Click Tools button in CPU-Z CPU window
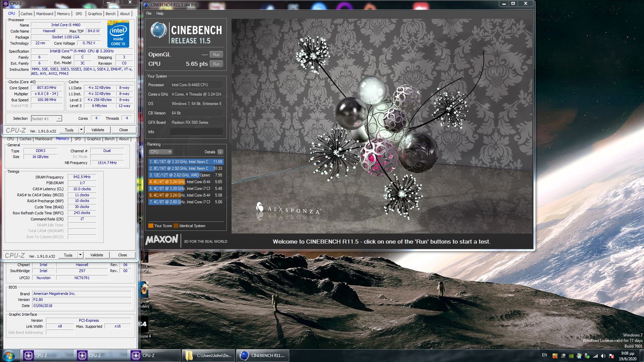644x362 pixels. pyautogui.click(x=69, y=130)
